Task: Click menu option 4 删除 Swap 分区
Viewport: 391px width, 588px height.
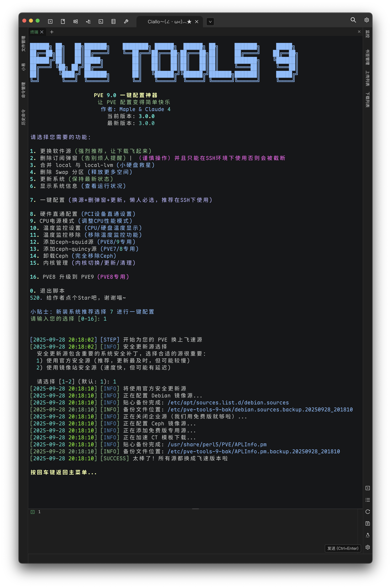Action: 81,172
